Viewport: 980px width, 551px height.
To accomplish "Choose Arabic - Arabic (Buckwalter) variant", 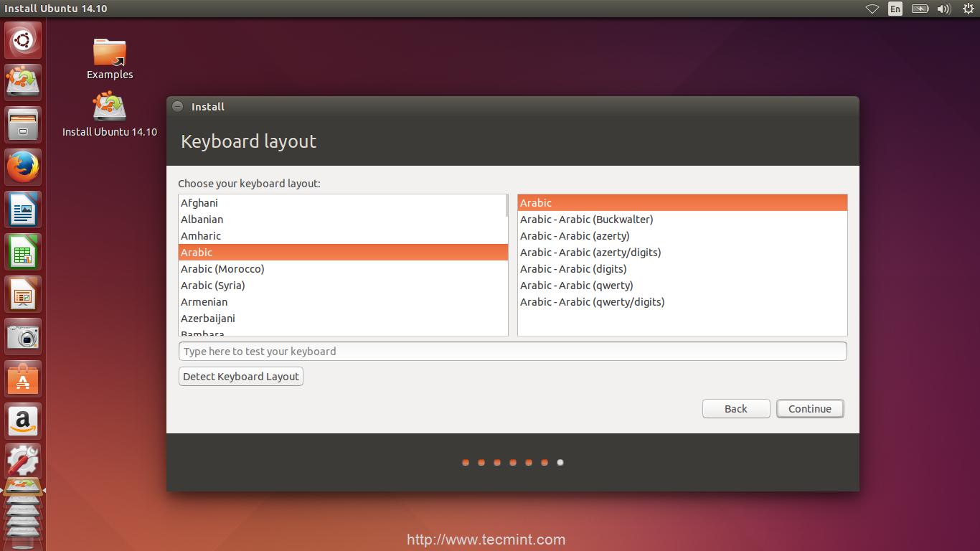I will tap(682, 220).
